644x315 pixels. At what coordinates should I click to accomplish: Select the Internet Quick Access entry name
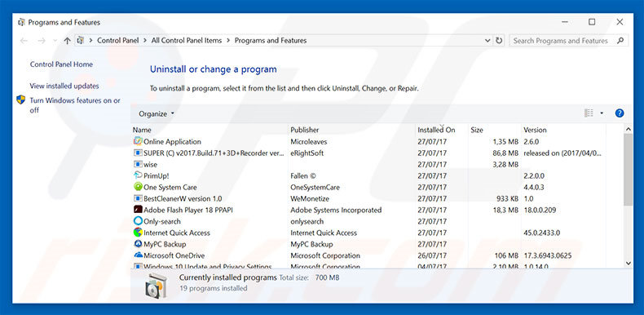[177, 233]
